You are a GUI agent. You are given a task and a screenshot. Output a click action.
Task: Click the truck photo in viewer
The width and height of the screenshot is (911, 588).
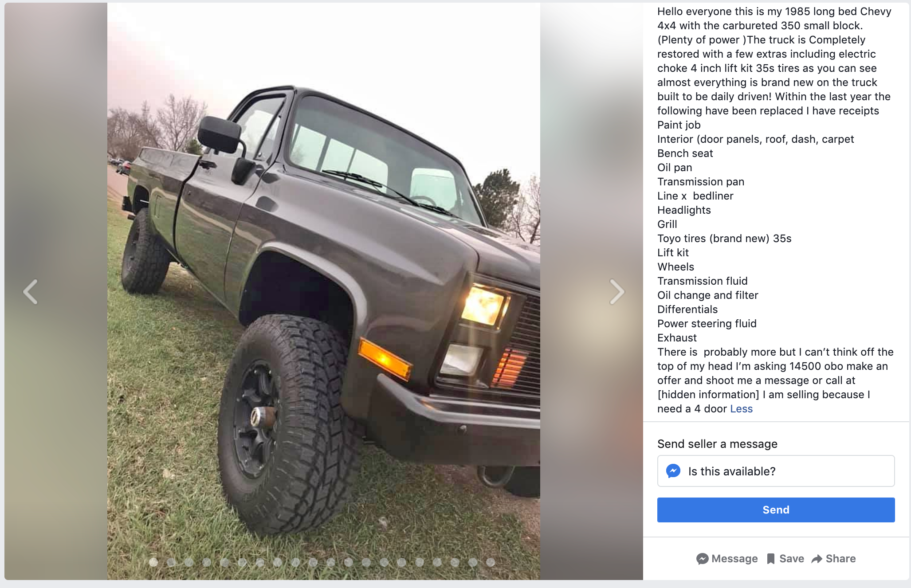[x=324, y=291]
